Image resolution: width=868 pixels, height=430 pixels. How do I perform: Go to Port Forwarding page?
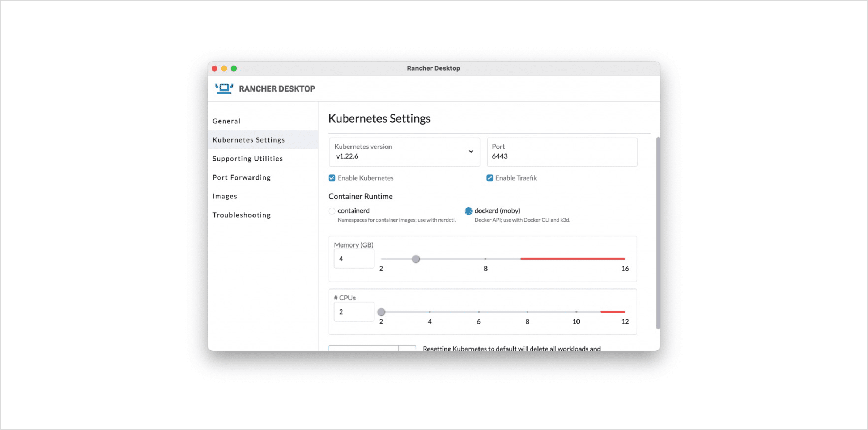(x=242, y=177)
